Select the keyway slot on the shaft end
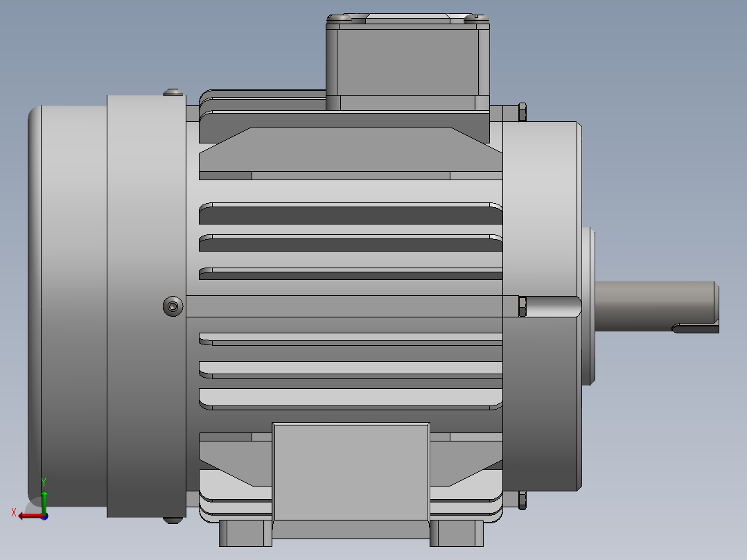Screen dimensions: 747x560 (695, 329)
